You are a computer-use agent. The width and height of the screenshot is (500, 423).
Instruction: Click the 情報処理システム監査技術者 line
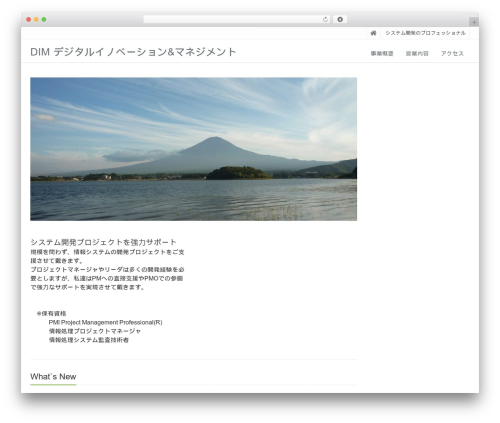coord(89,340)
